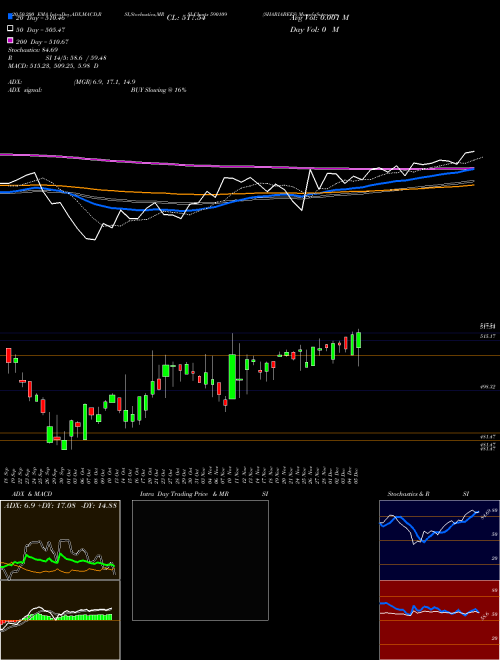Click the last green candlestick on the right
The width and height of the screenshot is (500, 660).
pos(359,340)
